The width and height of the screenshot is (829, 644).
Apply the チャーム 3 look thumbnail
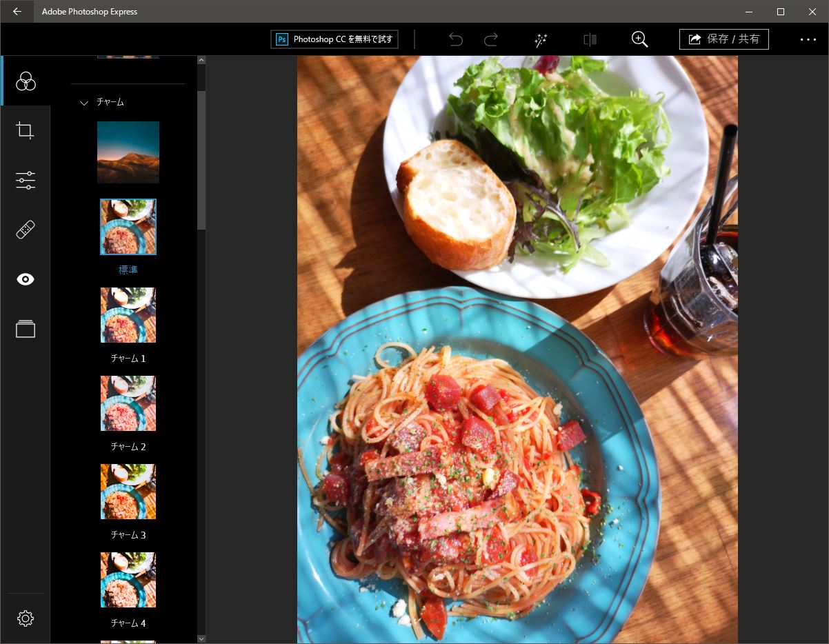(128, 492)
